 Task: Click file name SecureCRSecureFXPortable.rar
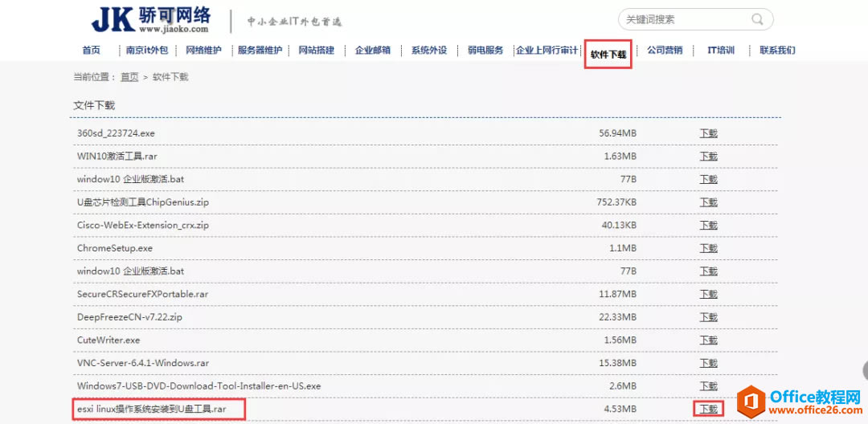pyautogui.click(x=142, y=294)
